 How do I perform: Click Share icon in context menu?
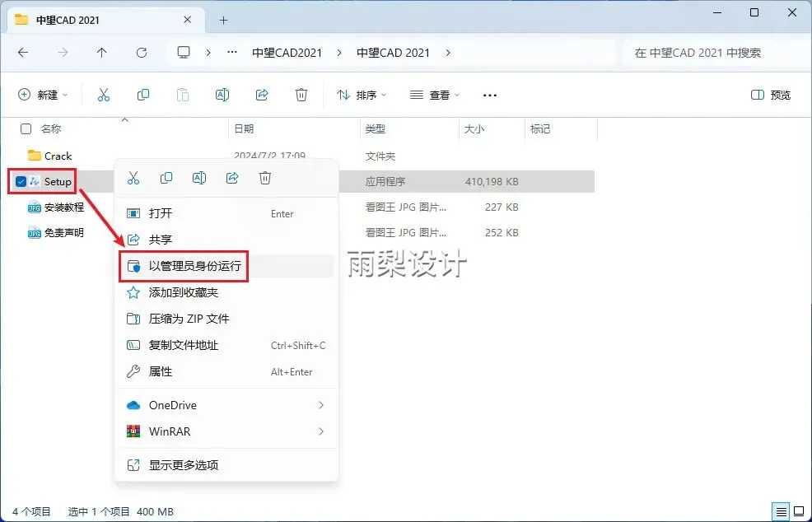click(x=232, y=178)
